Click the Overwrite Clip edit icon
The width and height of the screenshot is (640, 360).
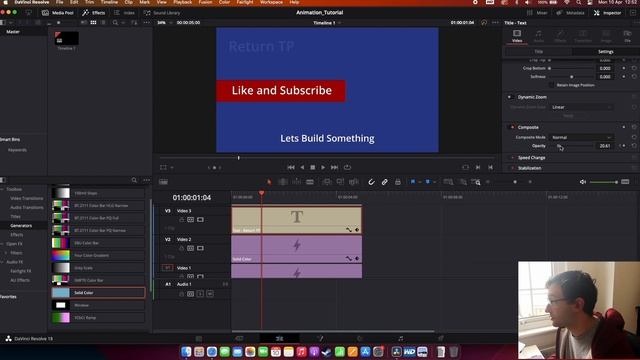pos(340,182)
